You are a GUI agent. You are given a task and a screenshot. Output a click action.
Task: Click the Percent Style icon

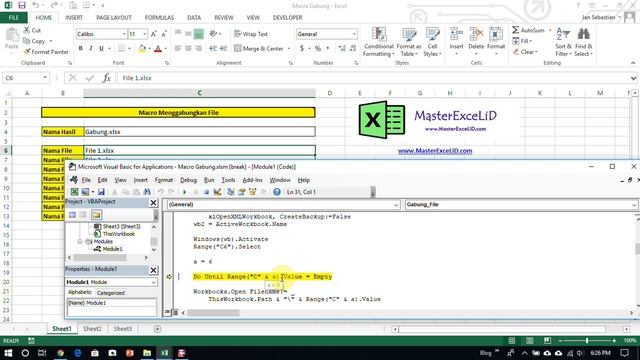point(318,49)
